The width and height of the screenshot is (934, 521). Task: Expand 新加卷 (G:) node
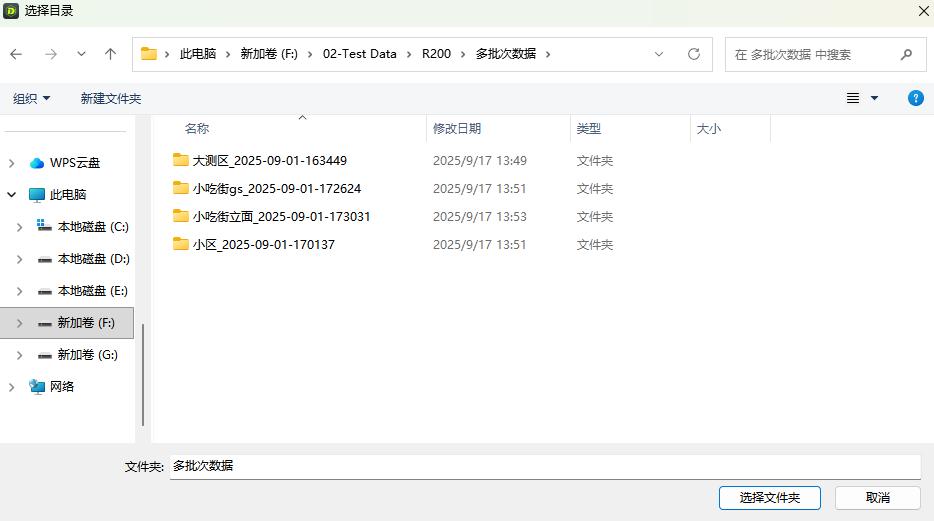20,355
